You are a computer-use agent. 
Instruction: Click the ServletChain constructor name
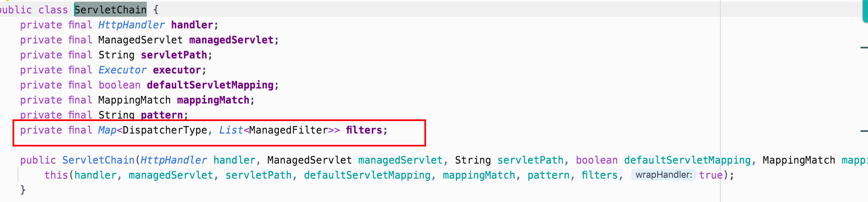coord(98,160)
